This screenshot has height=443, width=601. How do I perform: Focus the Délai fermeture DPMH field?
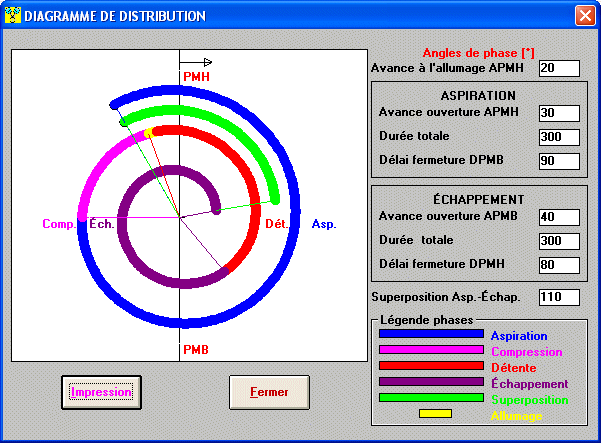click(x=558, y=265)
